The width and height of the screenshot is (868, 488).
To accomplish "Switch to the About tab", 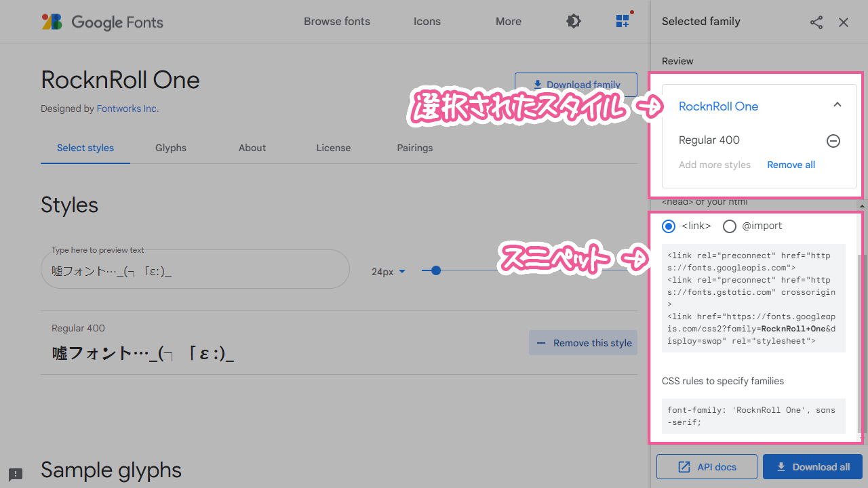I will pyautogui.click(x=252, y=148).
